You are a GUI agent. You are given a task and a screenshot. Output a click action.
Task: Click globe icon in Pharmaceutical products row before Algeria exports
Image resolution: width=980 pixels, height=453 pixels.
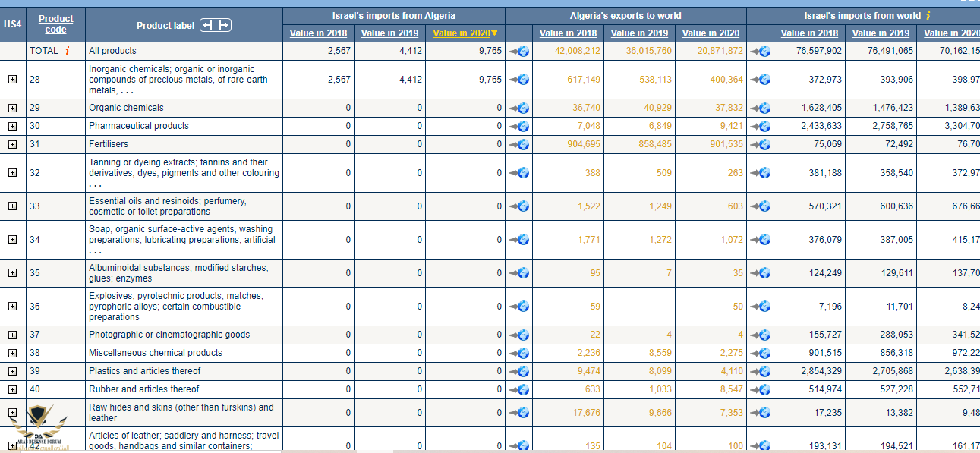tap(518, 126)
